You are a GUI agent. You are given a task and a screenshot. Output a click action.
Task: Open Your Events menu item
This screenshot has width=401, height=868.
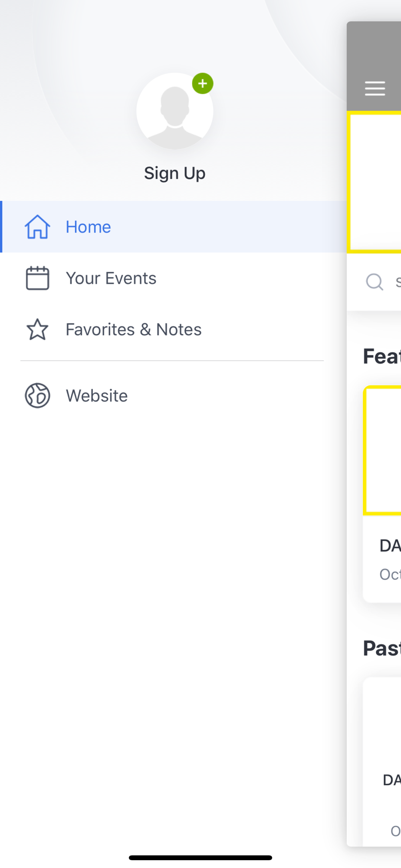pyautogui.click(x=174, y=278)
